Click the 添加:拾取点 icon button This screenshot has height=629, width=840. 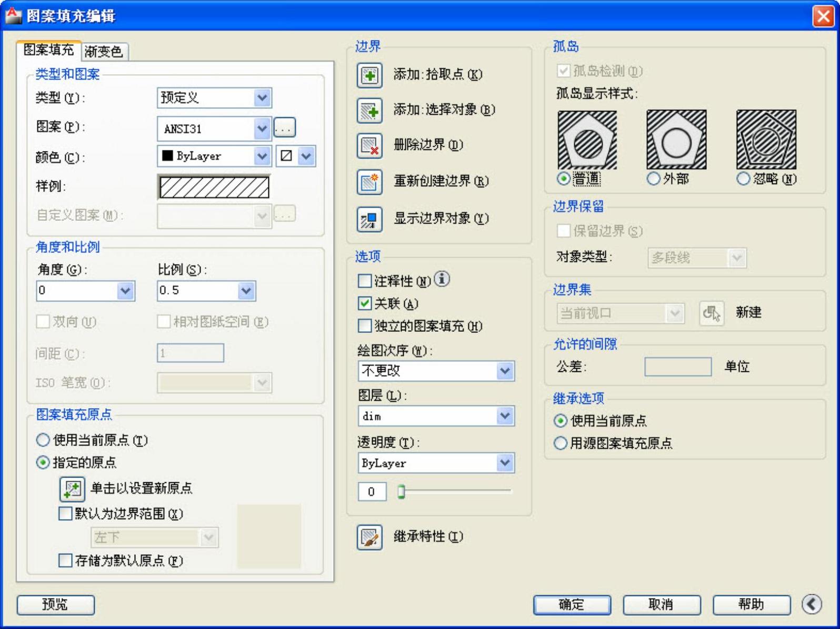tap(369, 75)
